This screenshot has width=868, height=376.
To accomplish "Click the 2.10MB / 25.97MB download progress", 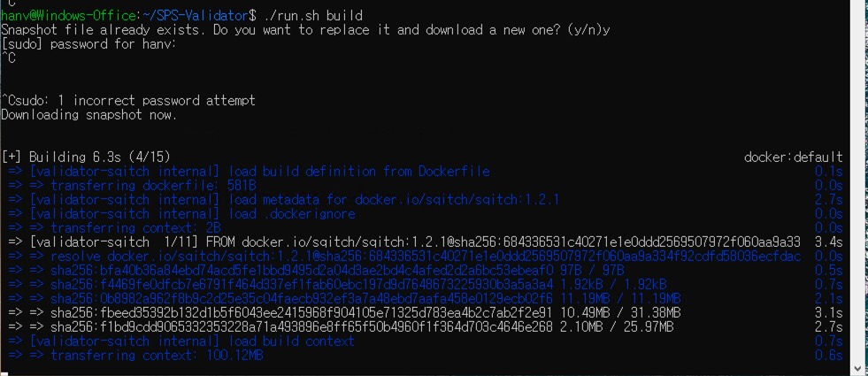I will click(617, 327).
